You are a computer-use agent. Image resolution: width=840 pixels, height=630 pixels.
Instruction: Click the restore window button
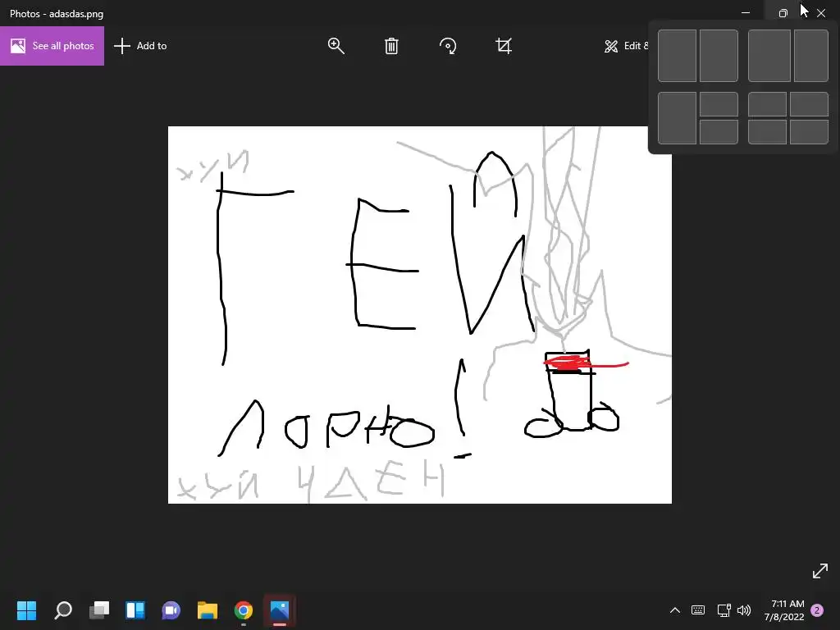[783, 12]
